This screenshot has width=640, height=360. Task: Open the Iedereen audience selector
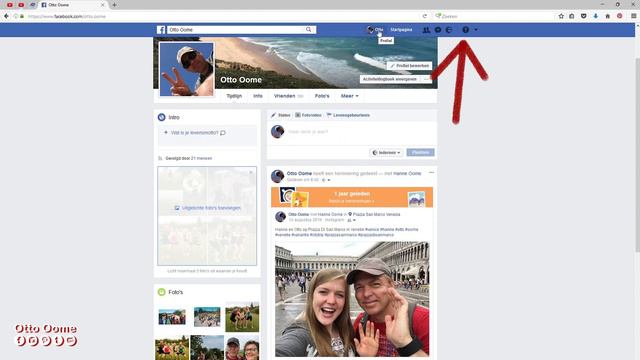click(x=386, y=153)
